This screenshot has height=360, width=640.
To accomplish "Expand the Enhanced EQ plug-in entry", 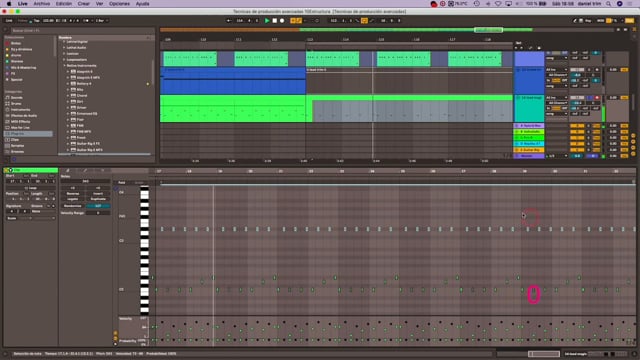I will pyautogui.click(x=68, y=113).
